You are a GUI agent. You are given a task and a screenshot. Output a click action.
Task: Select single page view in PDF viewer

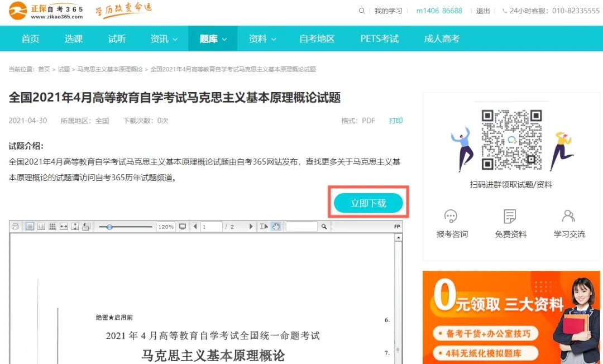29,226
